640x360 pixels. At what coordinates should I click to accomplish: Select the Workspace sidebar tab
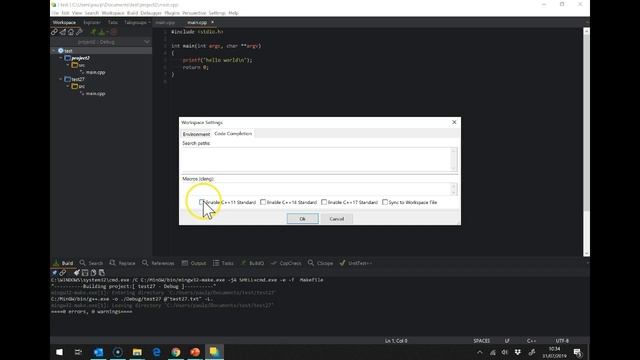(64, 22)
